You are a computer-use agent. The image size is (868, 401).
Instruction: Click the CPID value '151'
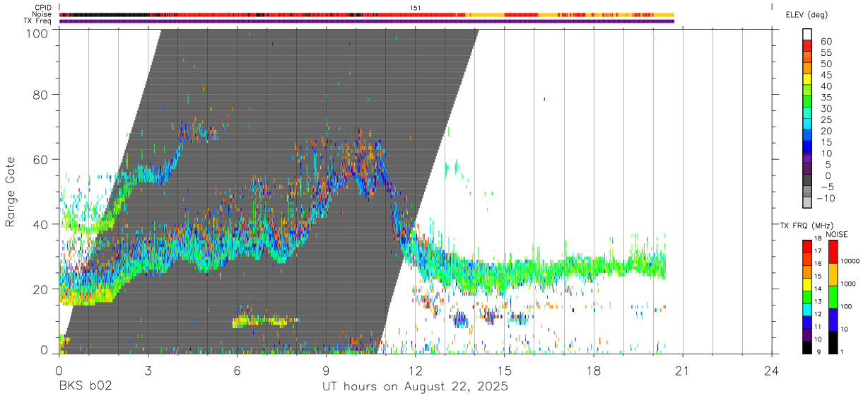(x=416, y=7)
